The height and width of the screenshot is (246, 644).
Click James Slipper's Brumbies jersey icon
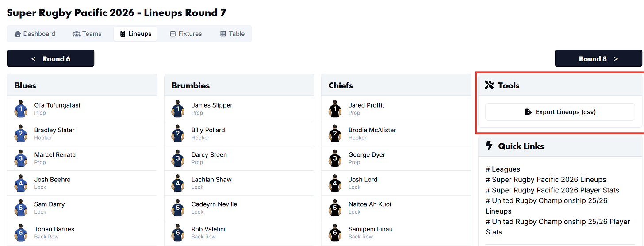point(178,109)
